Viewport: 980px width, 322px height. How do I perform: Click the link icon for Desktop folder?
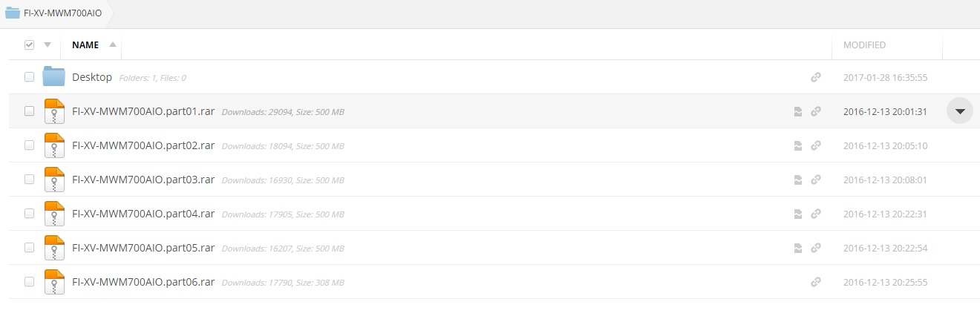click(816, 77)
